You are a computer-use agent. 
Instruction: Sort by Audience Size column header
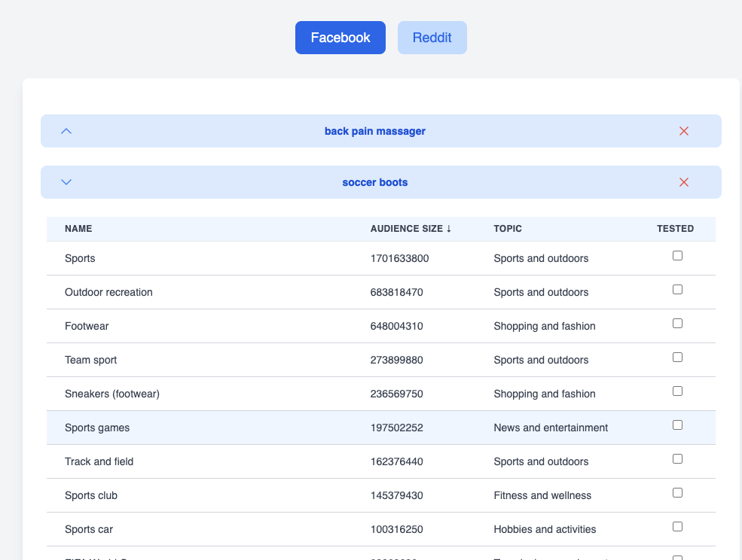pyautogui.click(x=411, y=229)
